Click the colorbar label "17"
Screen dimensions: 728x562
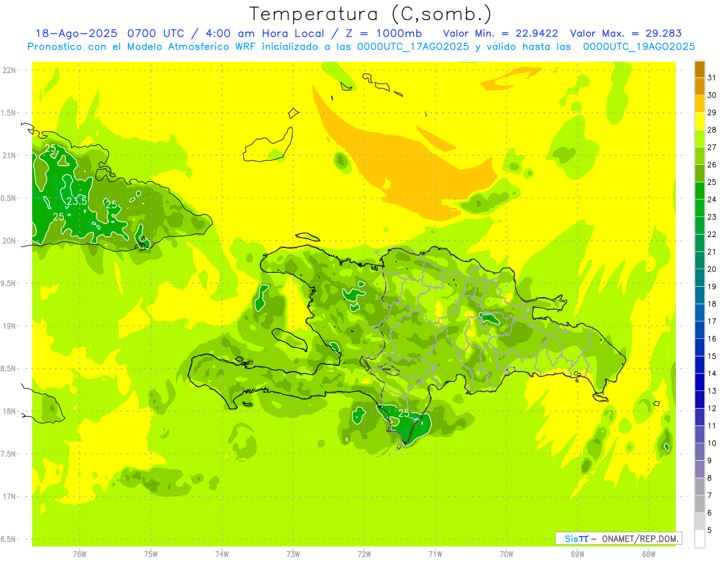click(x=712, y=321)
